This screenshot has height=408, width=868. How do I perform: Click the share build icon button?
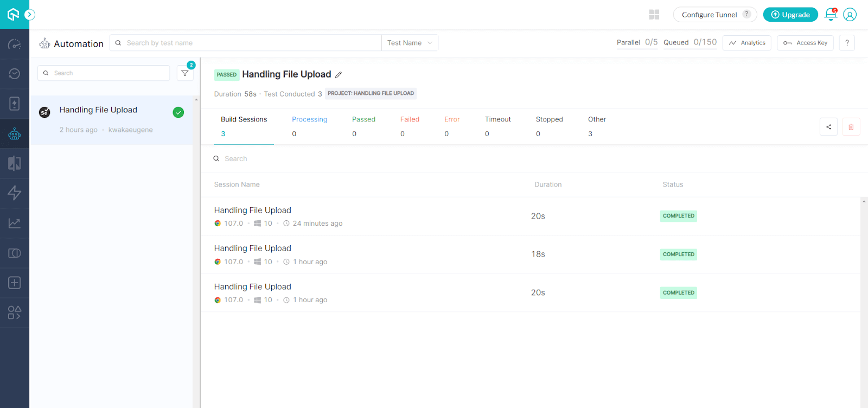pyautogui.click(x=828, y=127)
